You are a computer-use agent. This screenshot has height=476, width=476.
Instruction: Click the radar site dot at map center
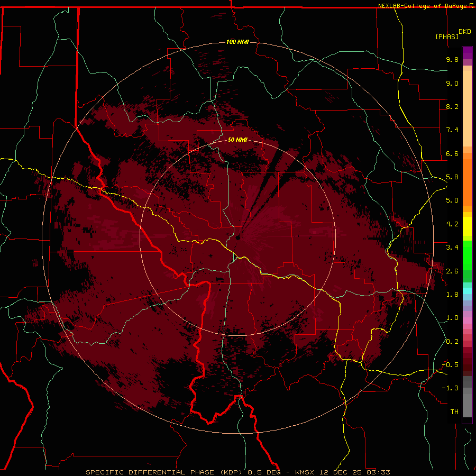point(237,237)
